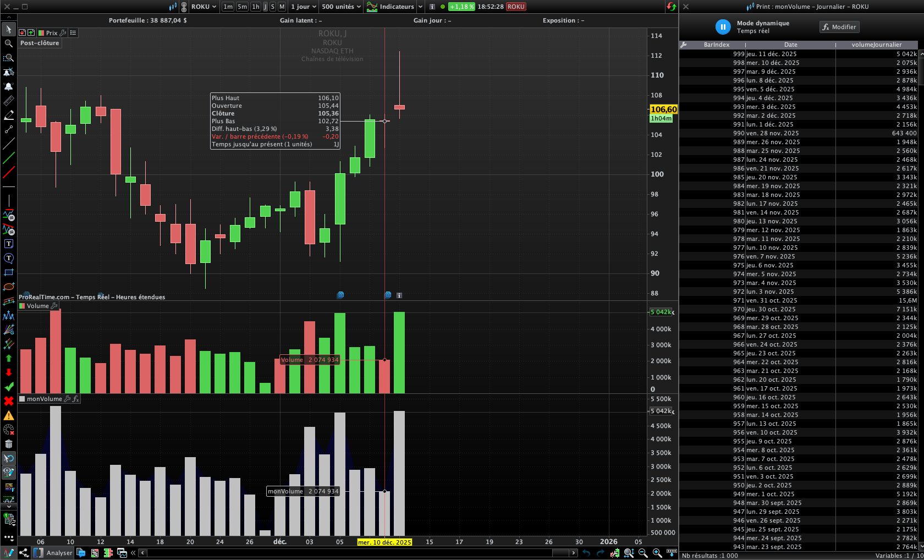Click the red ROKU badge in toolbar
The width and height of the screenshot is (924, 560).
(516, 7)
